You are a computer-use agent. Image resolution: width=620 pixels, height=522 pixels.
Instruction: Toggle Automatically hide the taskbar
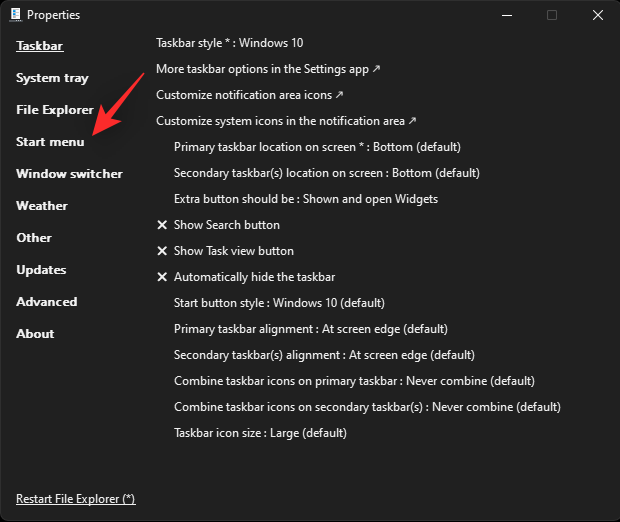click(246, 277)
